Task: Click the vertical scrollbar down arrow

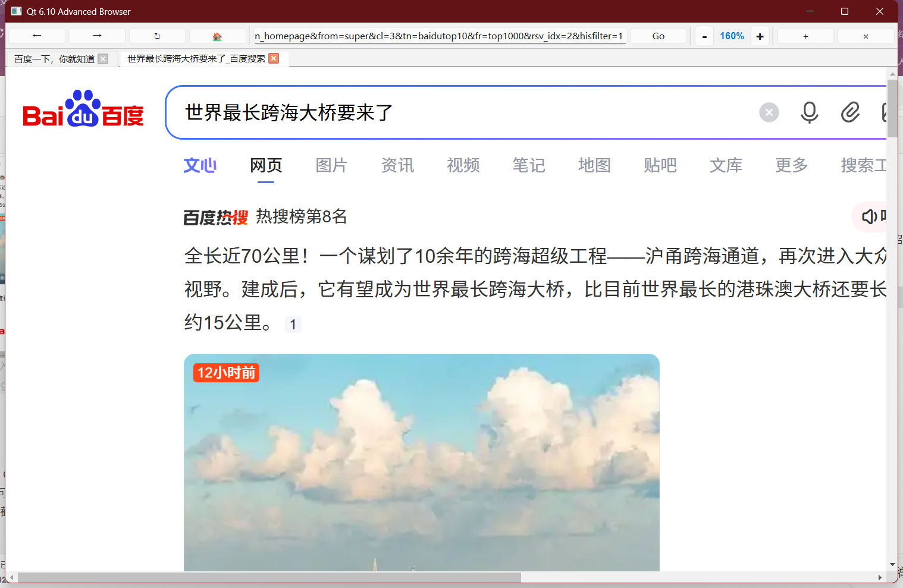Action: click(892, 564)
